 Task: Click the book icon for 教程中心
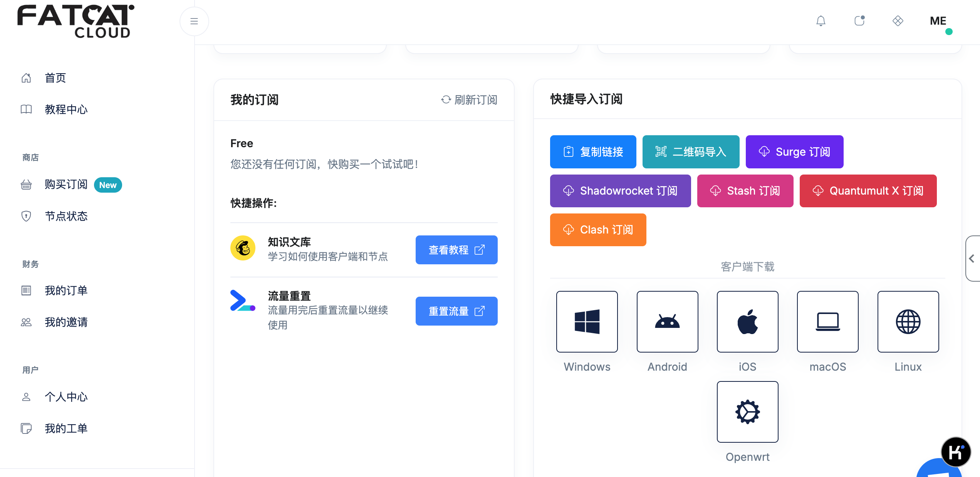tap(26, 109)
